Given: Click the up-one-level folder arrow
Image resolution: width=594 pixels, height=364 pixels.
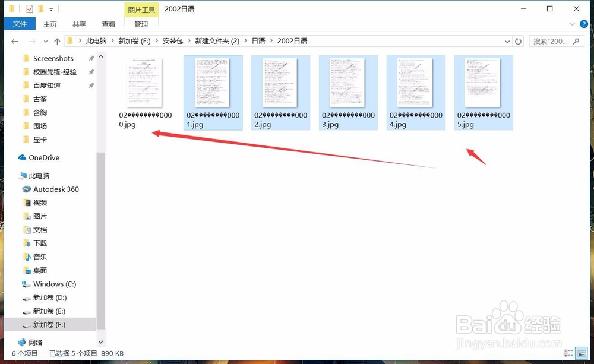Looking at the screenshot, I should coord(56,40).
